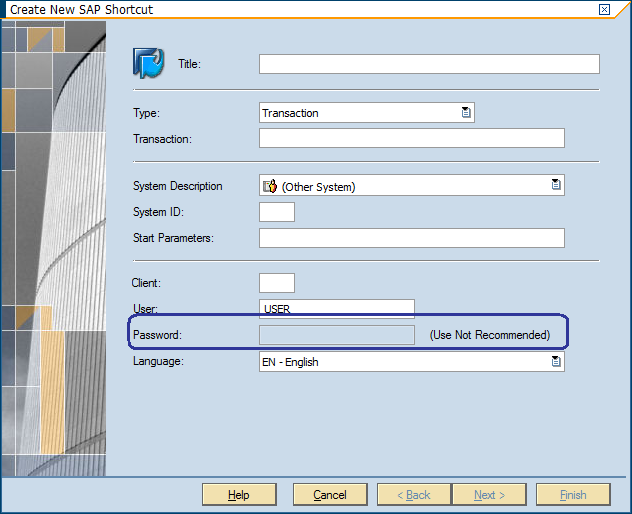The image size is (632, 514).
Task: Click the User field containing USER
Action: [x=336, y=309]
